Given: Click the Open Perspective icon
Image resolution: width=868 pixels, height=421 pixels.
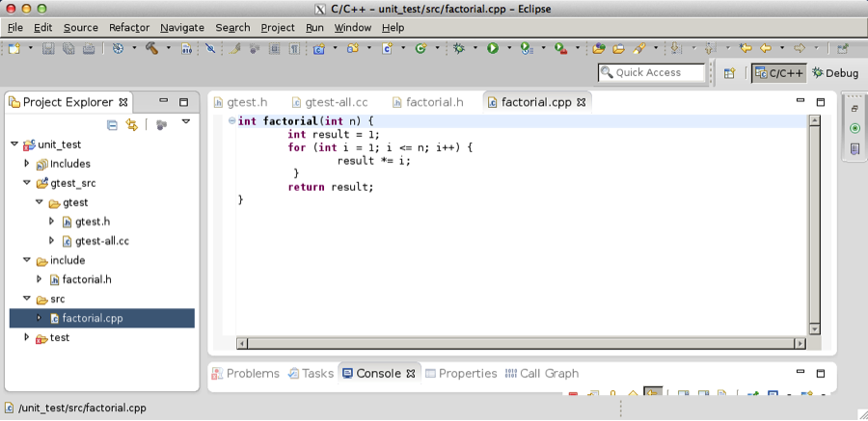Looking at the screenshot, I should click(x=730, y=72).
